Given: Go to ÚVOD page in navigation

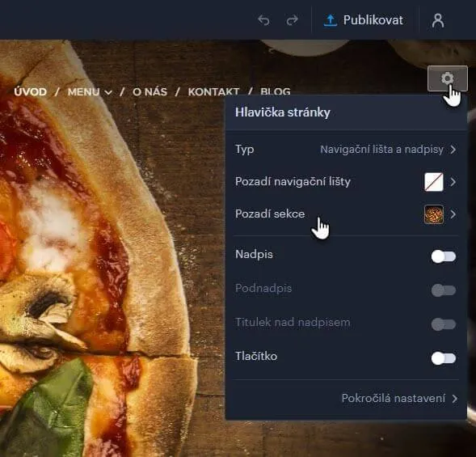Looking at the screenshot, I should (31, 91).
